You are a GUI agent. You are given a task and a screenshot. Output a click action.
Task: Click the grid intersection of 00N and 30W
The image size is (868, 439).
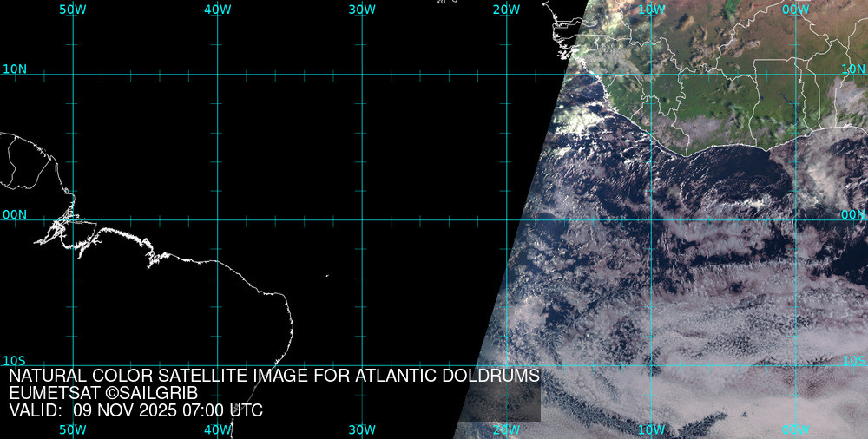[x=362, y=219]
